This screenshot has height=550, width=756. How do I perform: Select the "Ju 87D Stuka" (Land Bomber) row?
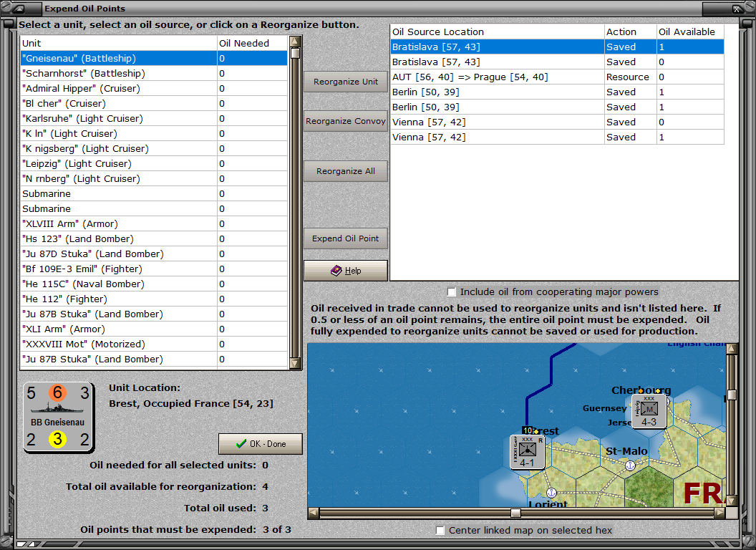click(x=154, y=254)
